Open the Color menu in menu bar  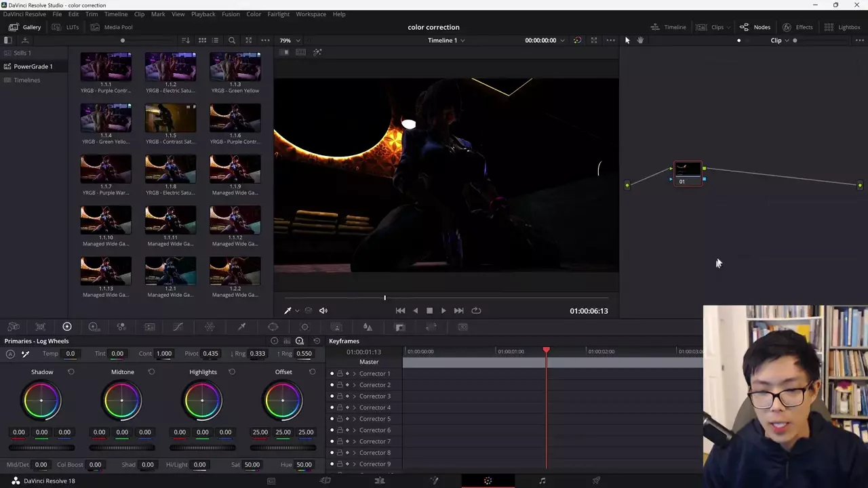(x=254, y=14)
